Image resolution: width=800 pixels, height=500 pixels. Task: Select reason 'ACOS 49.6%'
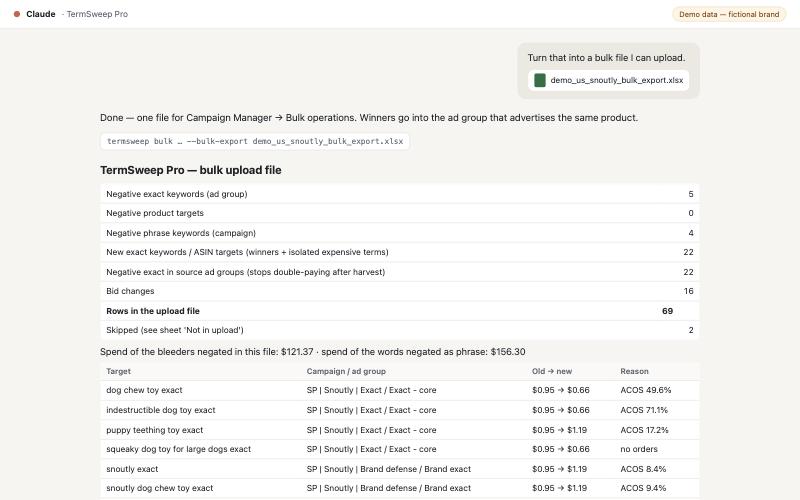tap(645, 390)
